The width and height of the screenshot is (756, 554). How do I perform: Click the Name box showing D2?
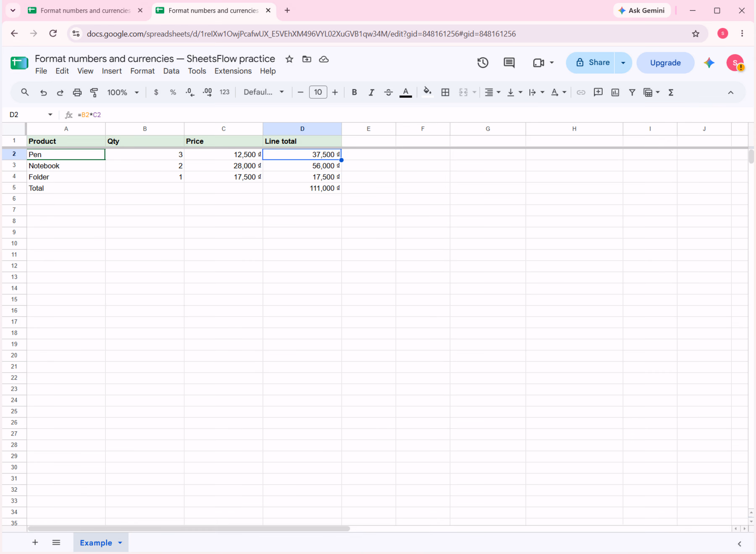(x=31, y=115)
